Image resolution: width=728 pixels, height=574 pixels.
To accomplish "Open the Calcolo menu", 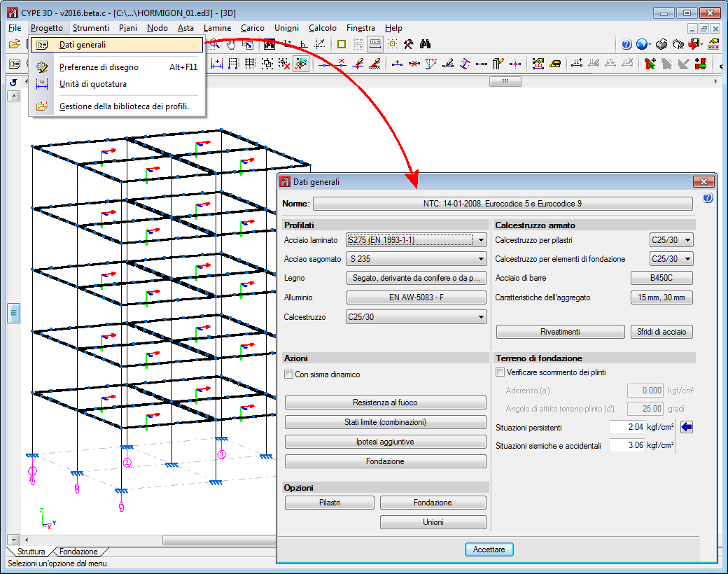I will 322,28.
